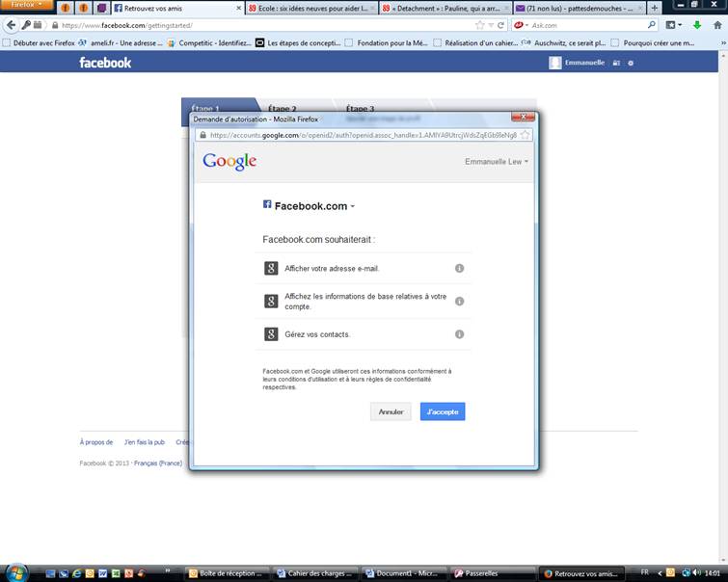
Task: Click the taskbar volume speaker icon
Action: (x=696, y=572)
